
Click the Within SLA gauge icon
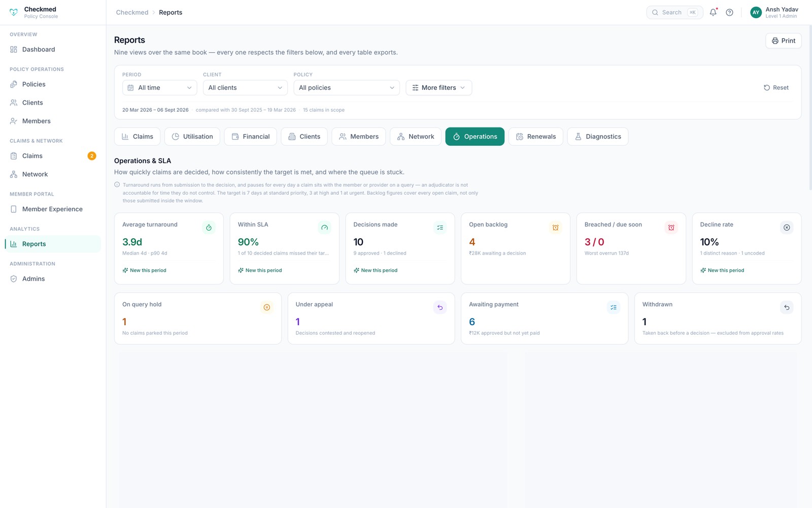(324, 228)
